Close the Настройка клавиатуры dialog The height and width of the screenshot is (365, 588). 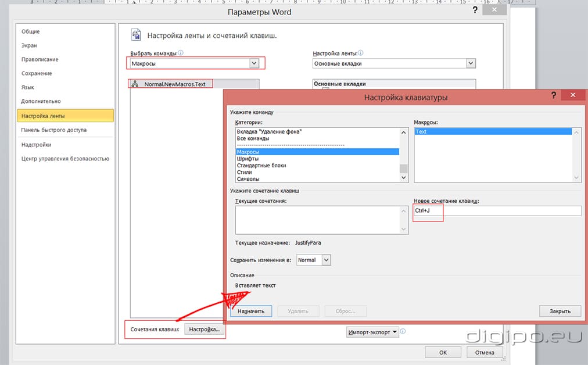coord(573,95)
